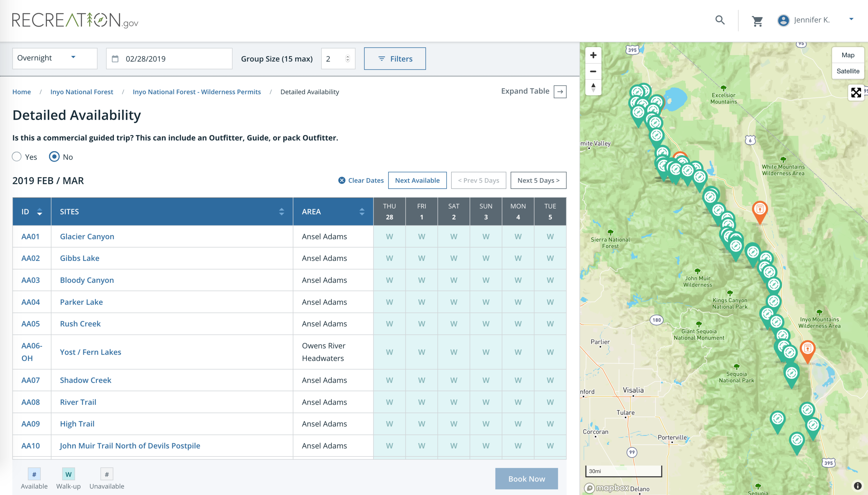The image size is (868, 495).
Task: Select Sun 3 walk-up cell for Parker Lake
Action: coord(486,302)
